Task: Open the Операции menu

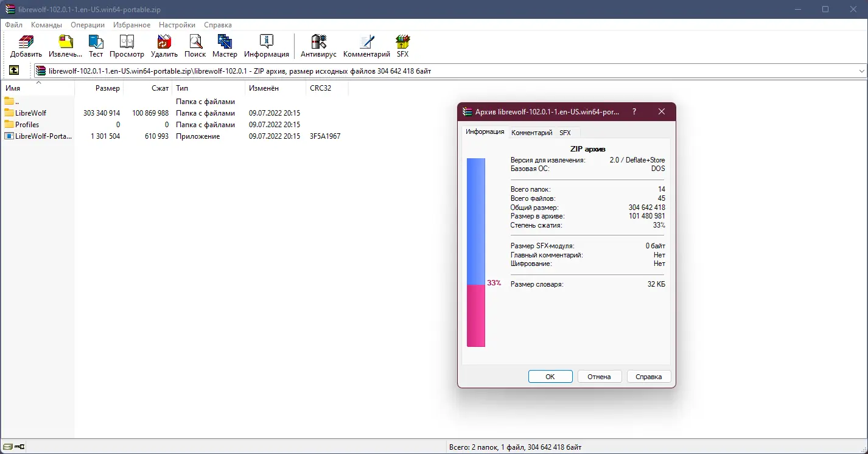Action: 88,25
